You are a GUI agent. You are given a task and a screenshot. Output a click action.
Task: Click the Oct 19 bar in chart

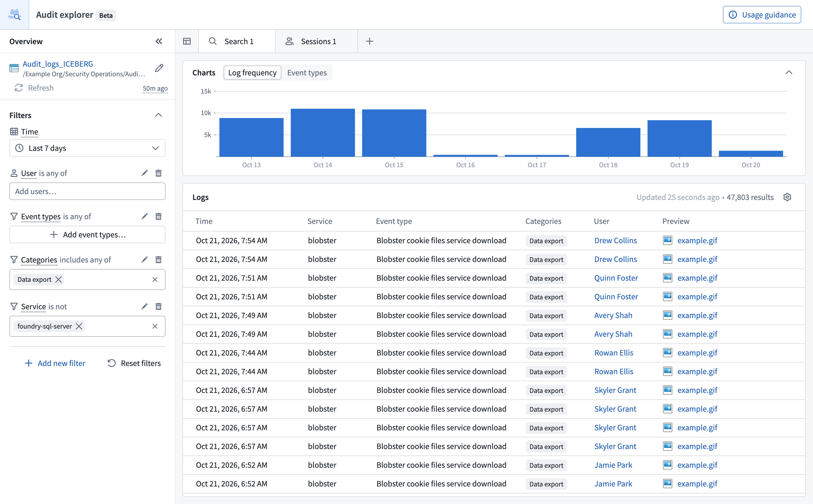tap(679, 138)
